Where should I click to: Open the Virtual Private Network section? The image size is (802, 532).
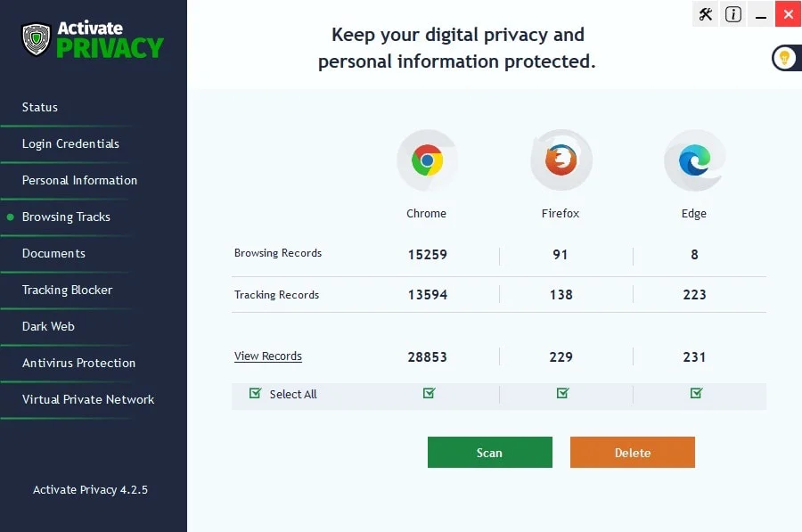86,399
